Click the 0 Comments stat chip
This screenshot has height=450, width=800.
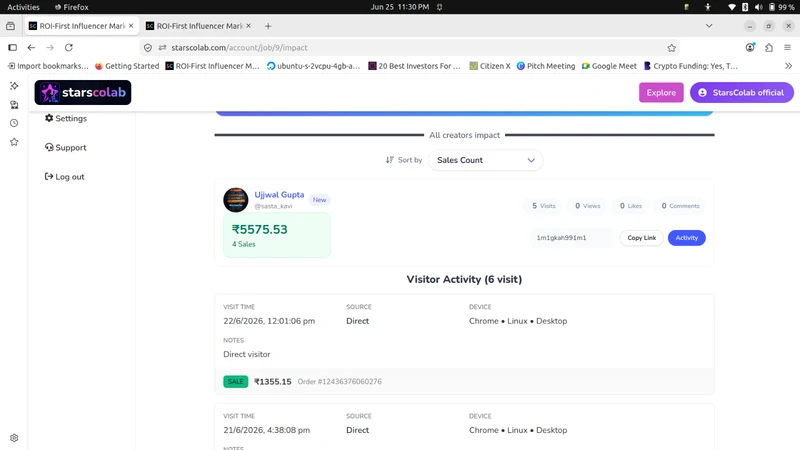[681, 206]
